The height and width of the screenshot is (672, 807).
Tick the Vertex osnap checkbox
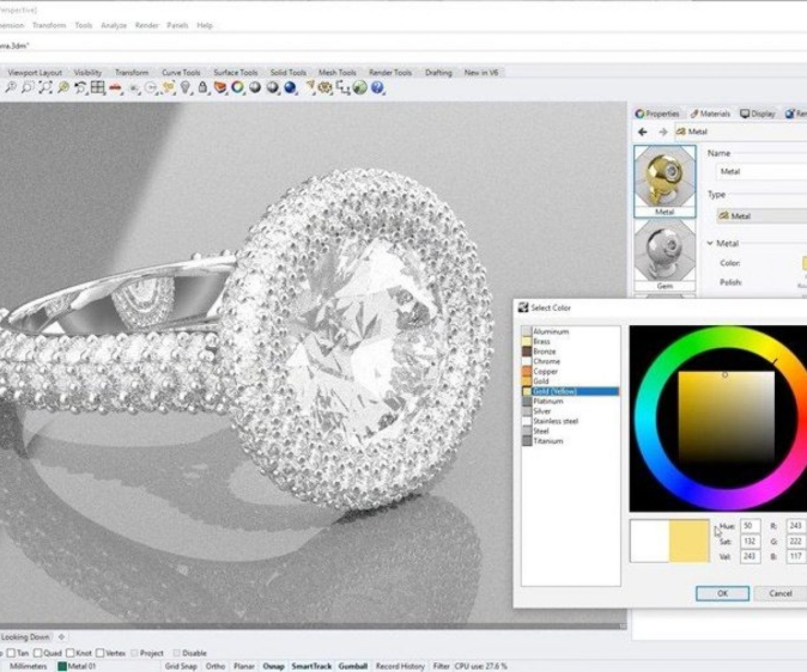(x=100, y=653)
